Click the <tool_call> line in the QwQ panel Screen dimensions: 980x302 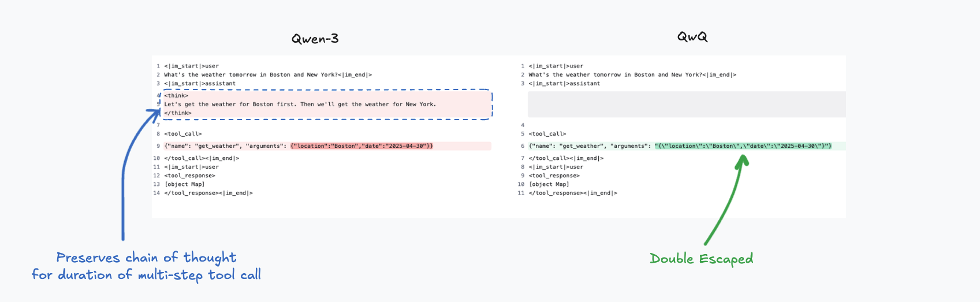(547, 134)
